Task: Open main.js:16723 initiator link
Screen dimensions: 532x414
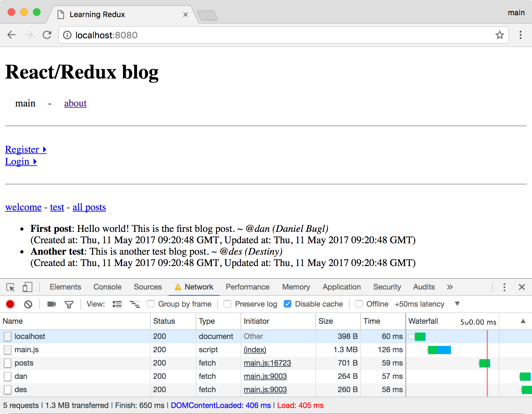Action: 267,363
